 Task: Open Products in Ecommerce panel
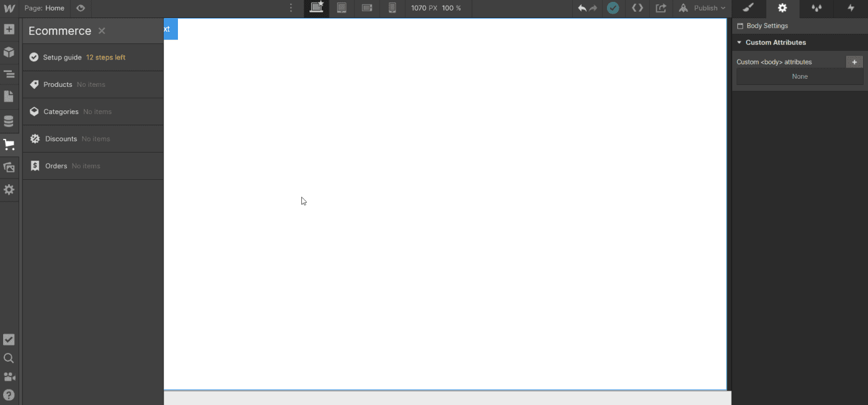[93, 84]
